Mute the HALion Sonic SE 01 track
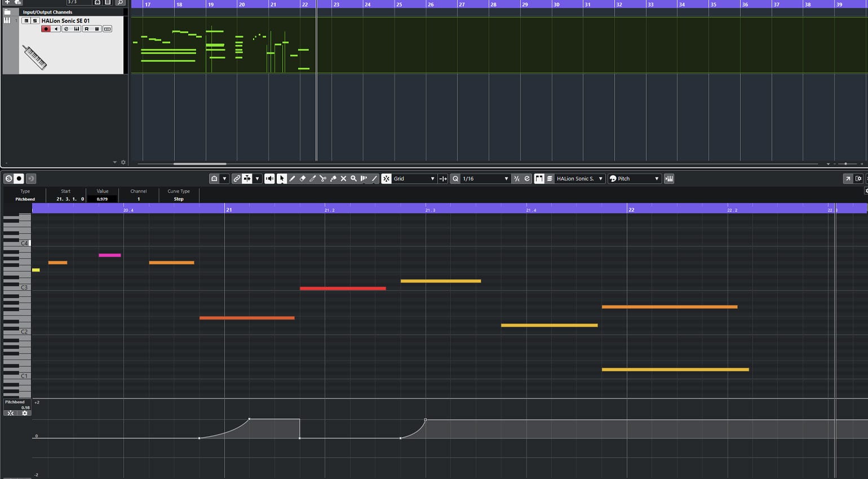868x479 pixels. coord(26,21)
